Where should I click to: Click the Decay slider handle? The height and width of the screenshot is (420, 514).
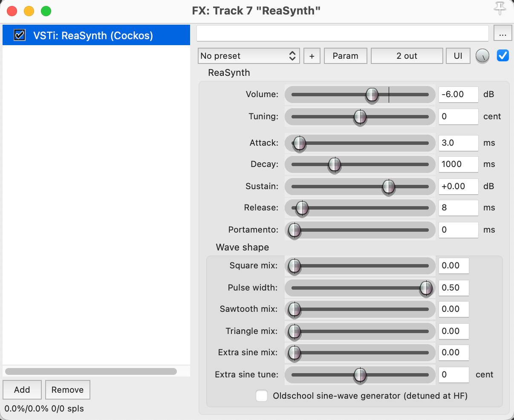(x=335, y=165)
